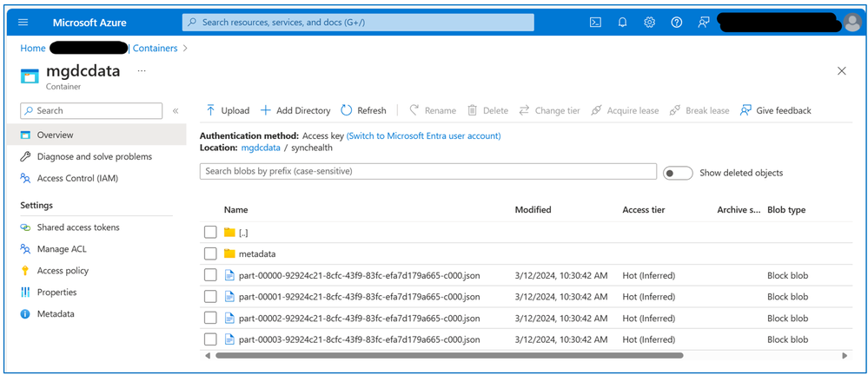Open the Cloud Shell icon
Viewport: 868px width, 375px height.
tap(596, 23)
